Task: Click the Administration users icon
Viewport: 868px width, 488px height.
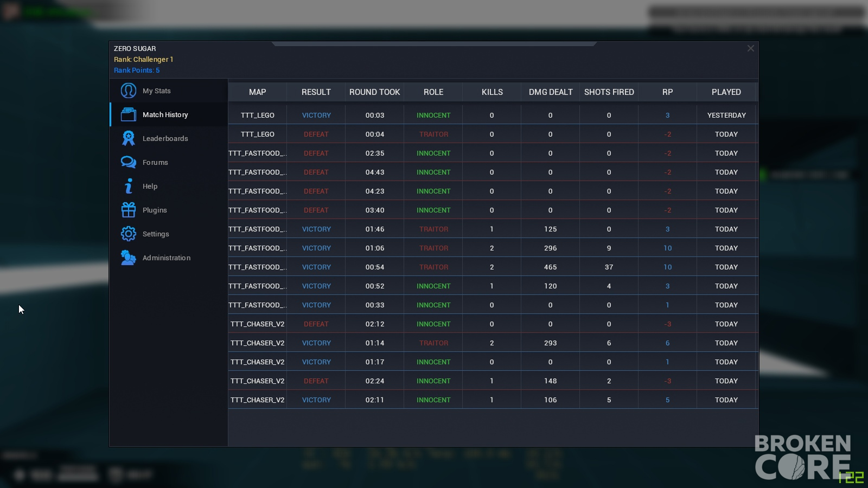Action: click(x=129, y=258)
